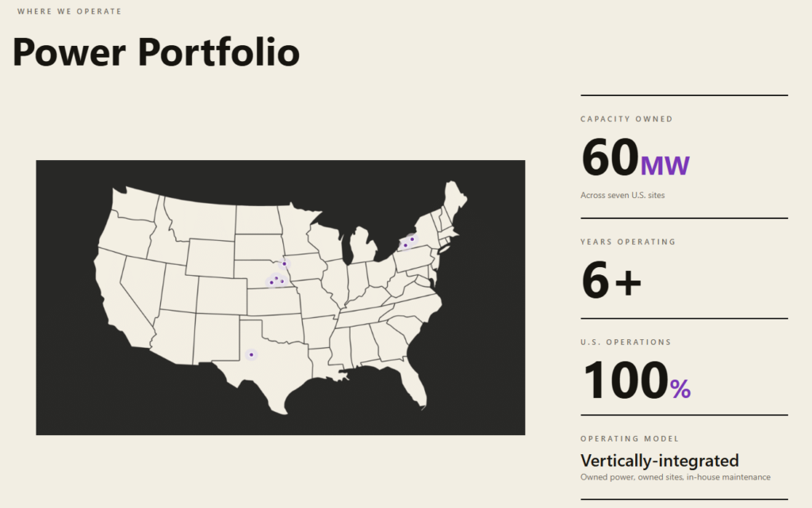Select the Vertically-integrated heading
This screenshot has width=812, height=508.
[x=660, y=460]
